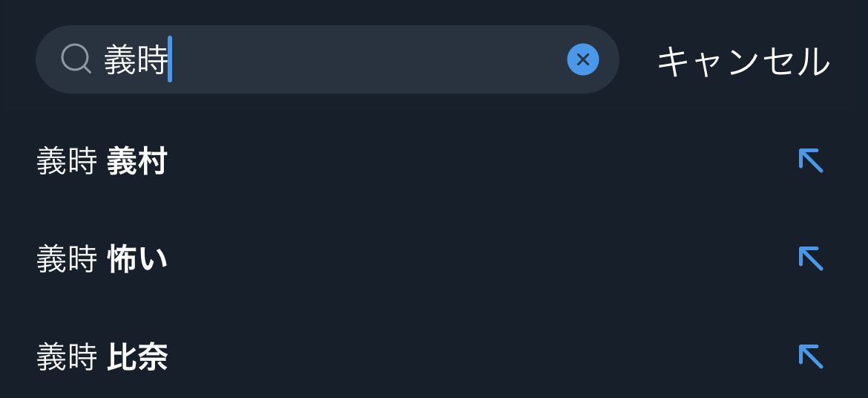The image size is (868, 398).
Task: Click the magnifying glass search icon
Action: [76, 59]
